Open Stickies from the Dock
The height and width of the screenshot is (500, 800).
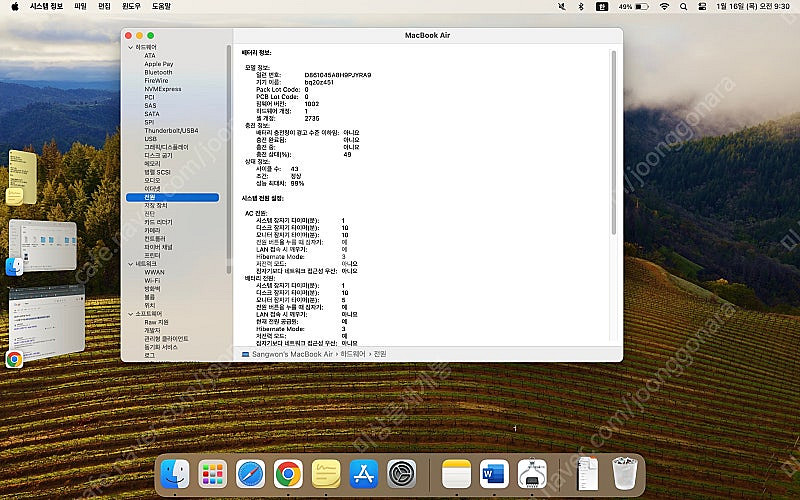[326, 474]
